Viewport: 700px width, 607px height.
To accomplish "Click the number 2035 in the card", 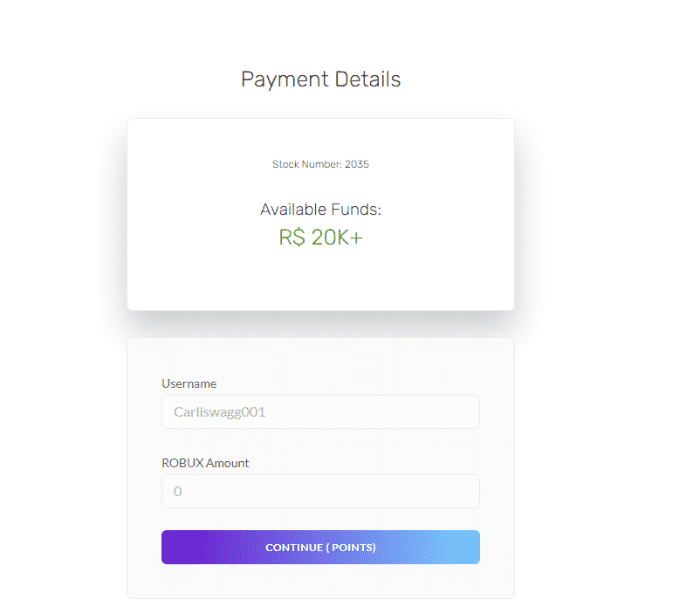I will (x=357, y=164).
